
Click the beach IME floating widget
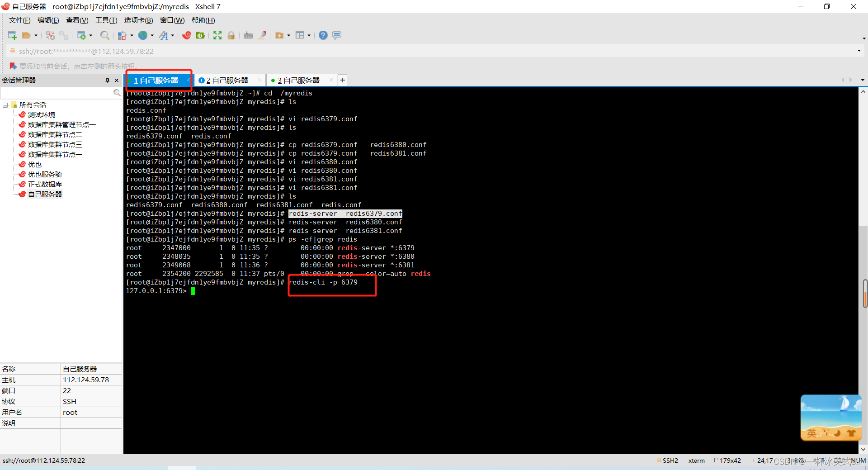click(x=831, y=418)
